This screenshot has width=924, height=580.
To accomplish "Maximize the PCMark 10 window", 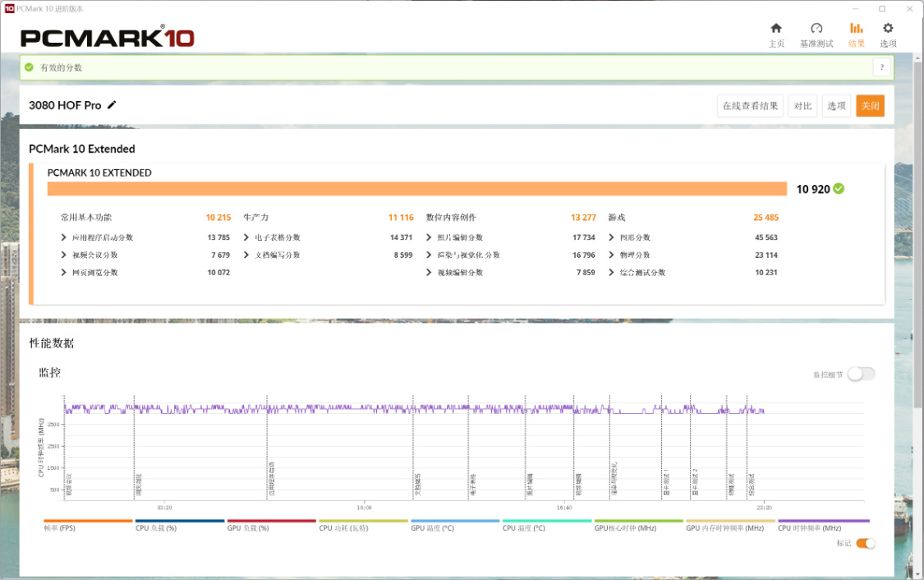I will [882, 8].
